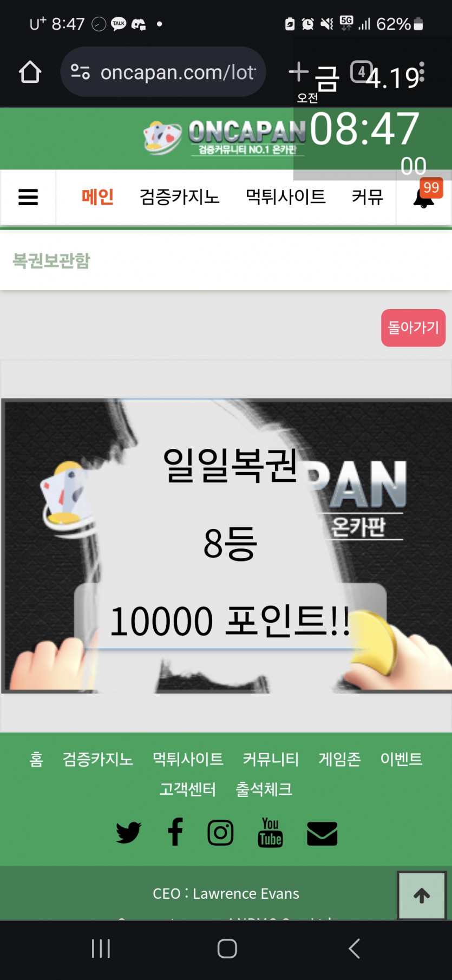Viewport: 452px width, 980px height.
Task: Click the 게임존 footer link
Action: (339, 759)
